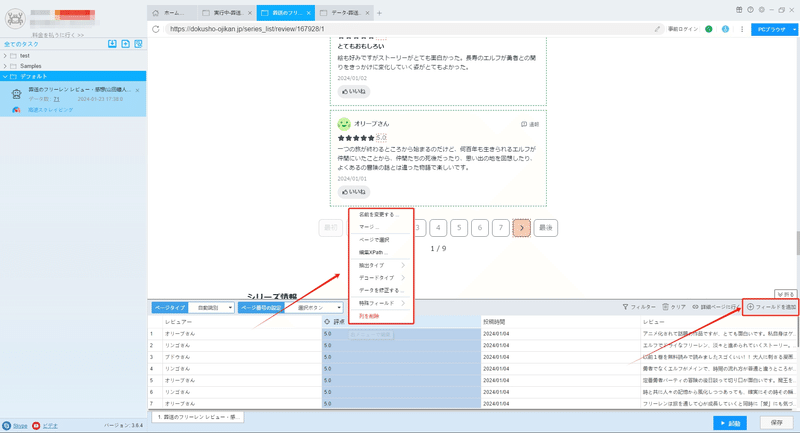800x433 pixels.
Task: Click the blue circle icon next to green one
Action: (725, 29)
